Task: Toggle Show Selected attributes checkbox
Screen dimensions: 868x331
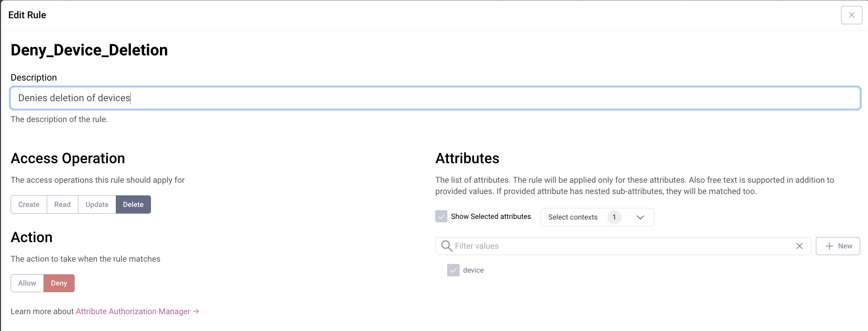Action: 441,217
